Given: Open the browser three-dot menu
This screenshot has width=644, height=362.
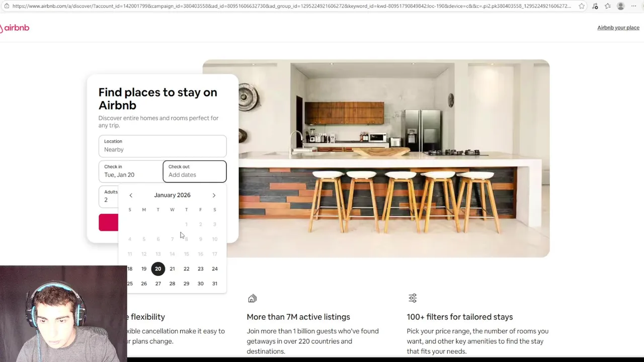Looking at the screenshot, I should [x=634, y=6].
